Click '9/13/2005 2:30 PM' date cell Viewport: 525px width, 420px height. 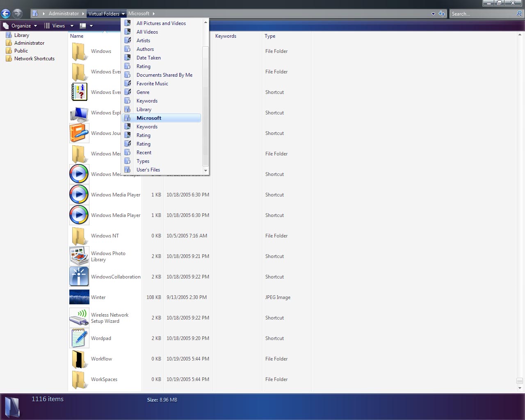(187, 297)
